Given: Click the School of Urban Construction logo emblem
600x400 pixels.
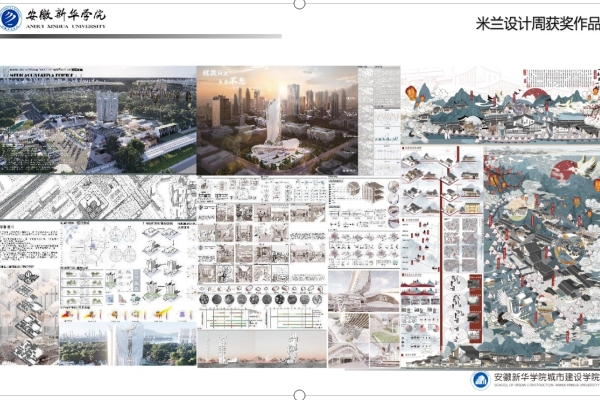Looking at the screenshot, I should (x=481, y=381).
